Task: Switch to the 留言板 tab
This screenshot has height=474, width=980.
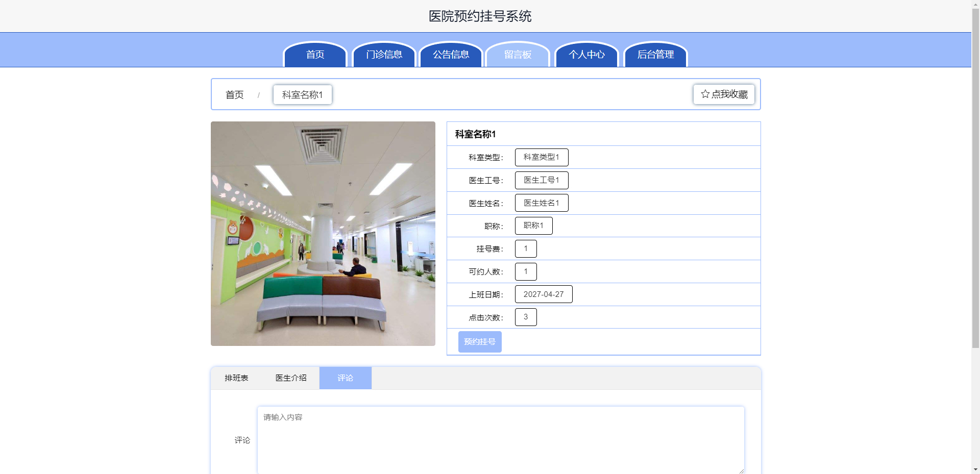Action: tap(518, 55)
